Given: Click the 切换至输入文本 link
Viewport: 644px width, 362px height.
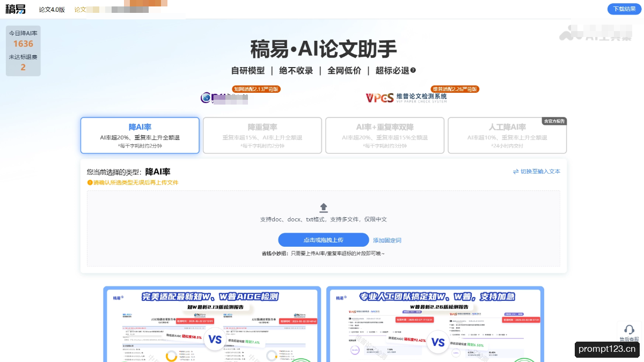Looking at the screenshot, I should pos(540,172).
